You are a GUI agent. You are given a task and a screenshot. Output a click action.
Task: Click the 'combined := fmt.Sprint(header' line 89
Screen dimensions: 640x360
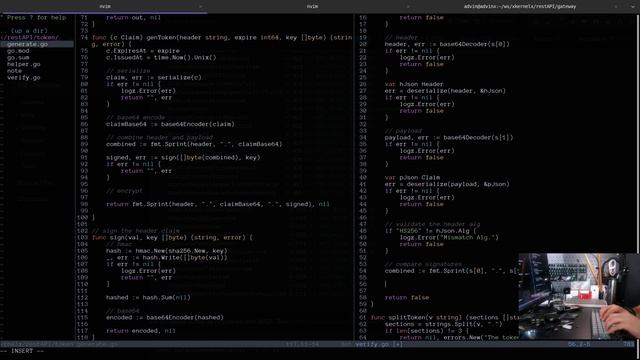tap(194, 144)
